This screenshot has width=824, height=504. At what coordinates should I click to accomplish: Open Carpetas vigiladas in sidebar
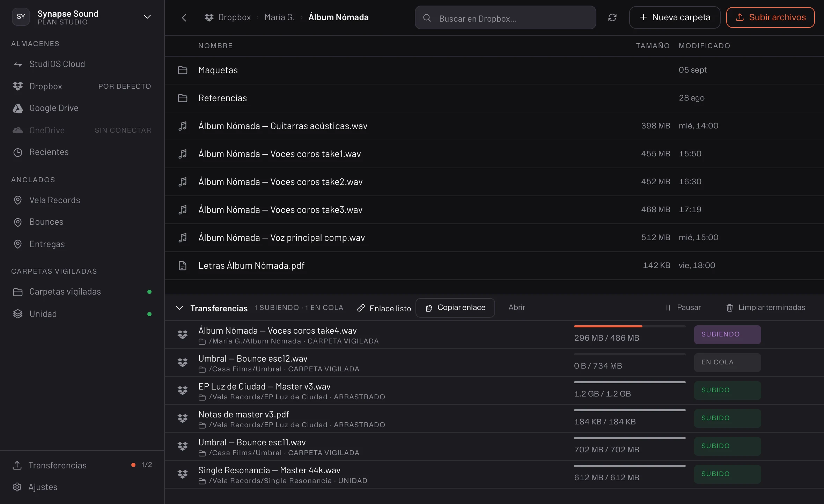coord(82,292)
